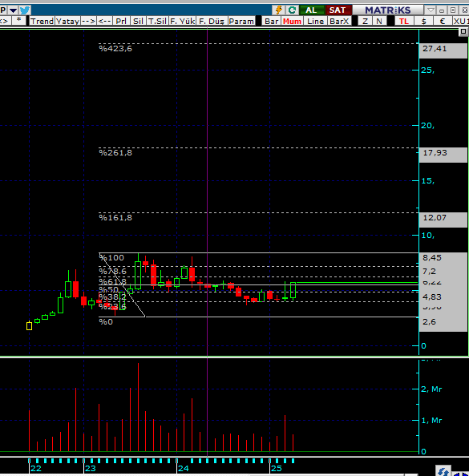Click the small square icon at chart corner
The width and height of the screenshot is (469, 476).
click(x=463, y=31)
